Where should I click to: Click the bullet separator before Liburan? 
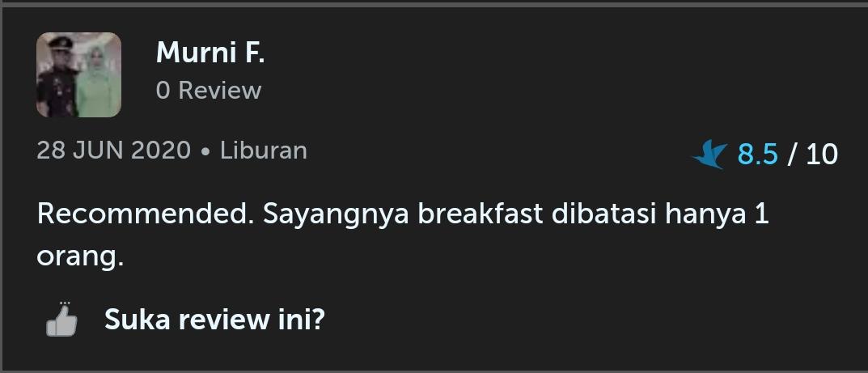[206, 151]
